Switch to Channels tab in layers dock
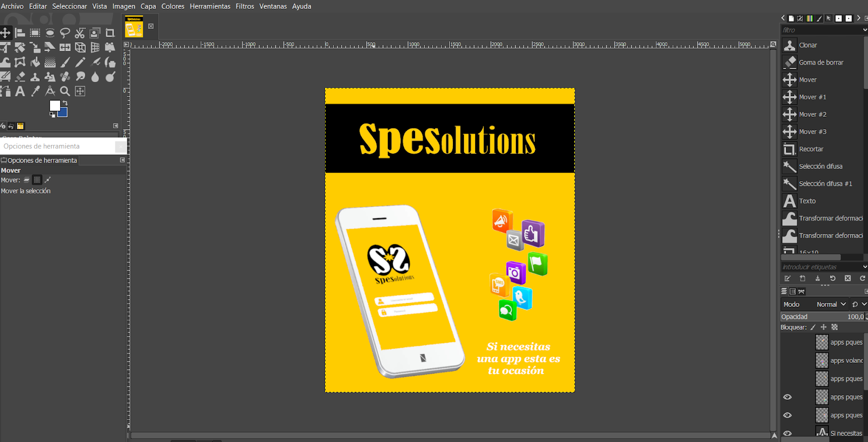The height and width of the screenshot is (442, 868). click(793, 291)
